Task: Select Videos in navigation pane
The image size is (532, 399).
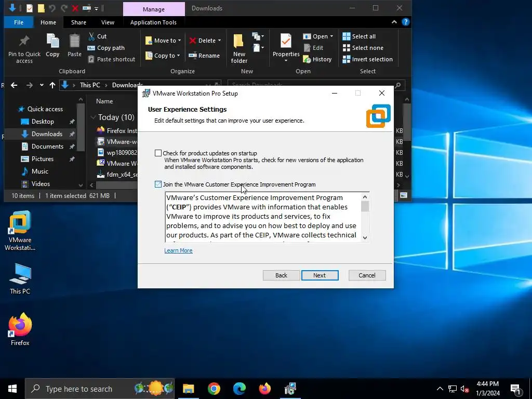Action: click(36, 183)
